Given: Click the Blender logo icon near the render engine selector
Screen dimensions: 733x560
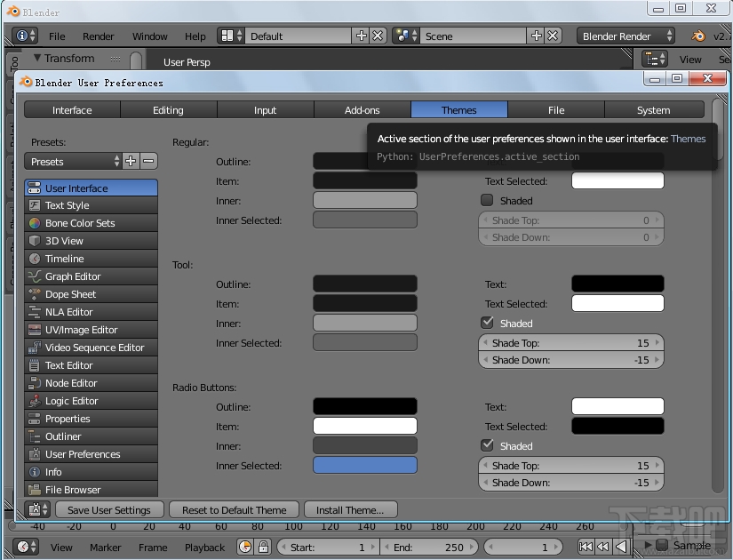Looking at the screenshot, I should (x=697, y=36).
